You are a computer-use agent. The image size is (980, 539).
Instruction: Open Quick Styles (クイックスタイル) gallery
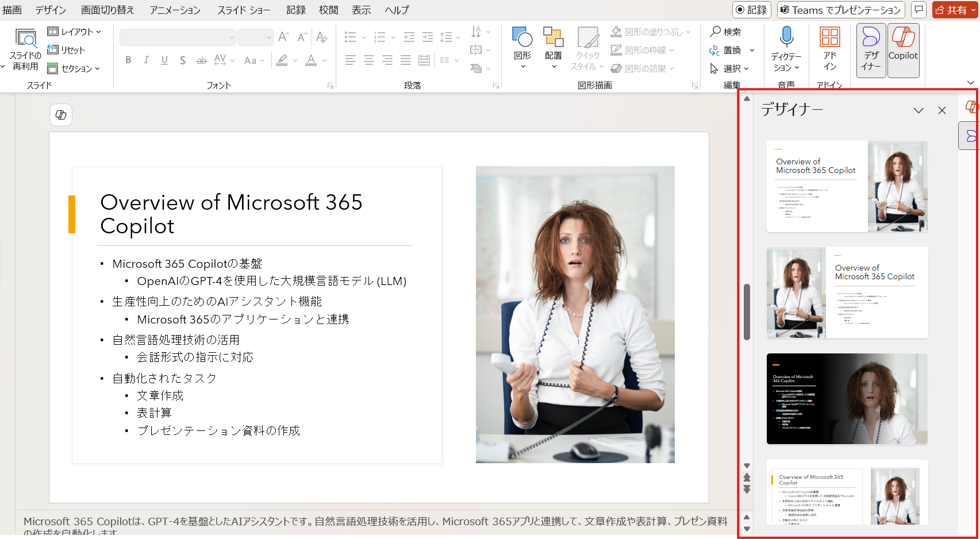tap(587, 49)
